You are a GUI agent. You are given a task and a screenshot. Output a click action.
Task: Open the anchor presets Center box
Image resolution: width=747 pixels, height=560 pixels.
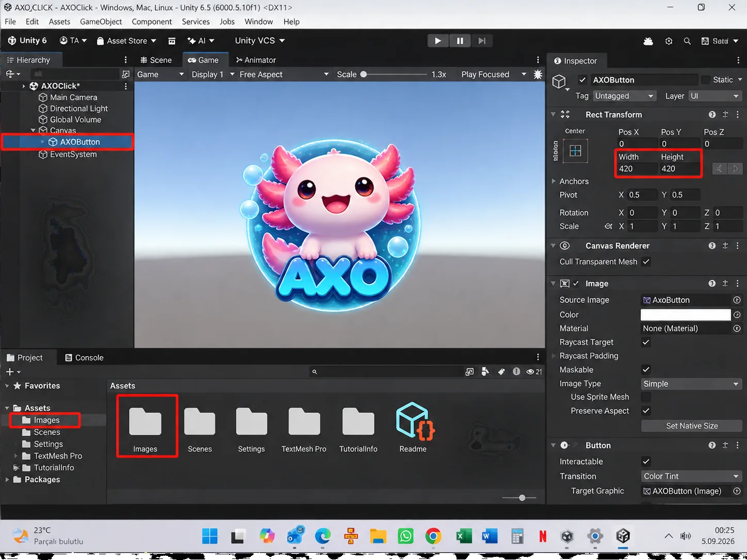[575, 151]
